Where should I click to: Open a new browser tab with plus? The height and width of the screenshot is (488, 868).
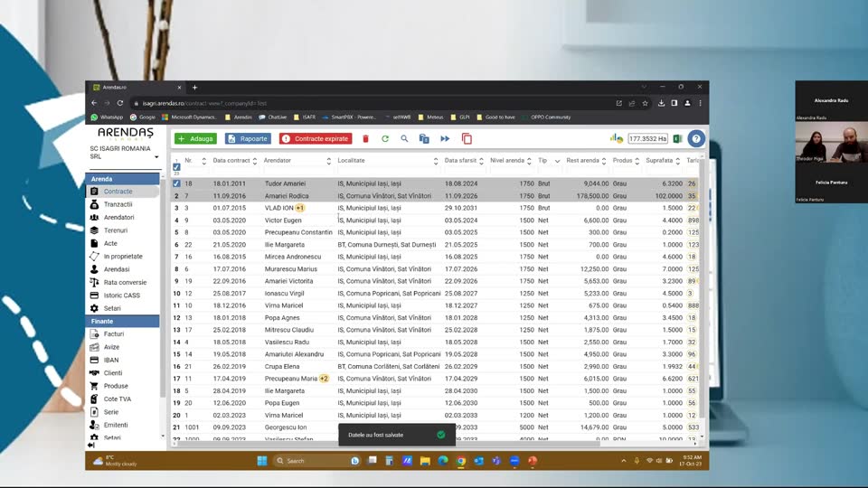[195, 88]
